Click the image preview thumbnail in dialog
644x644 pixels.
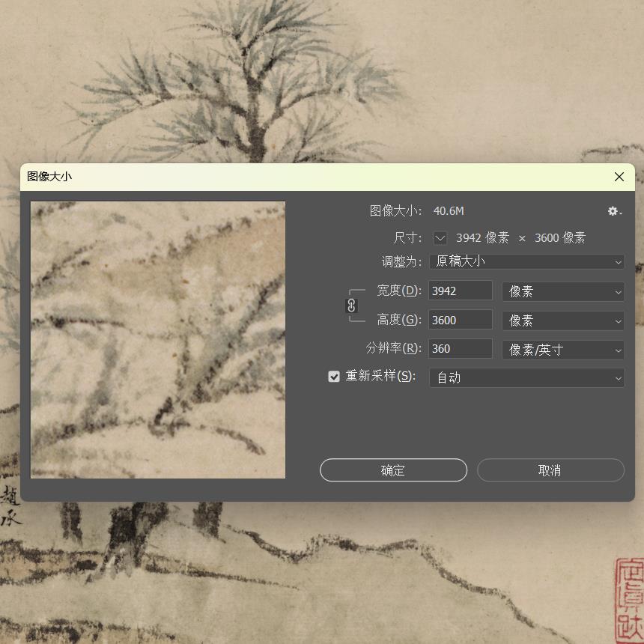(158, 340)
